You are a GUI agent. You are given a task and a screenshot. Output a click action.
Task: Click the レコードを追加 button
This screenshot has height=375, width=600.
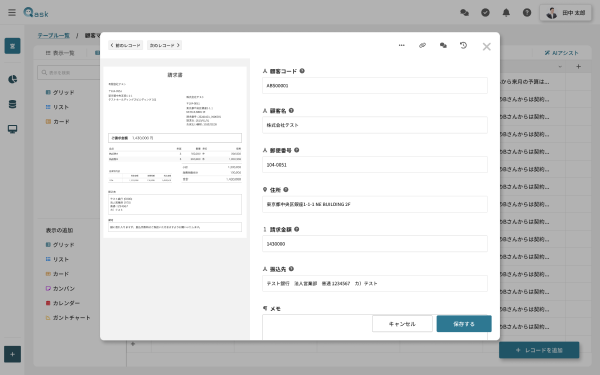539,350
